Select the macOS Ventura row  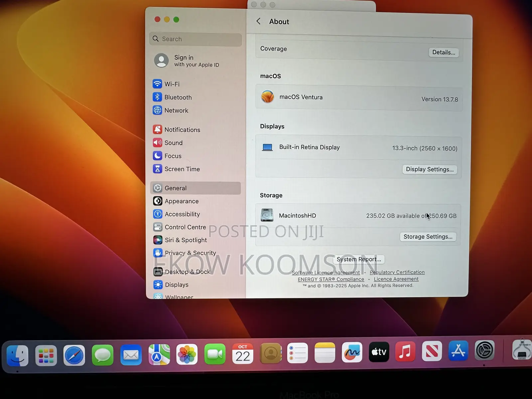pos(359,97)
